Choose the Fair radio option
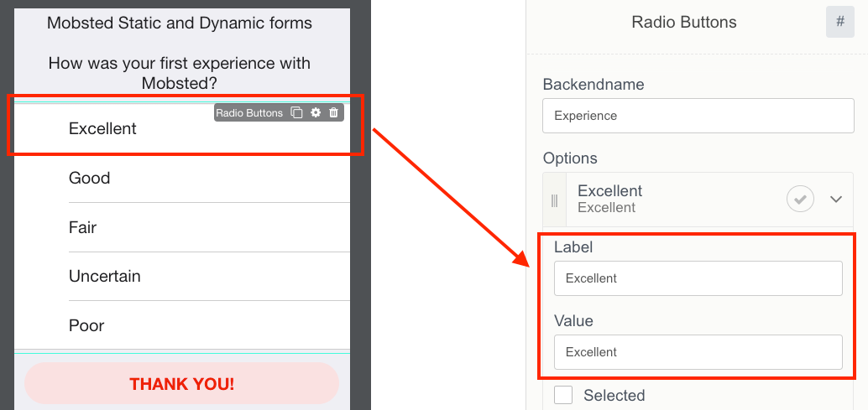The width and height of the screenshot is (868, 410). (82, 227)
